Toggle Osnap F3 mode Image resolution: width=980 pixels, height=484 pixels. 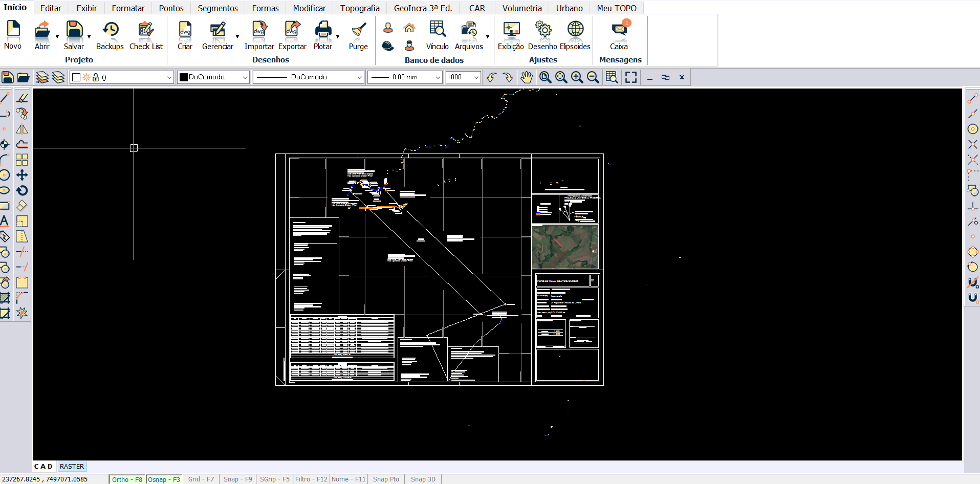coord(164,479)
